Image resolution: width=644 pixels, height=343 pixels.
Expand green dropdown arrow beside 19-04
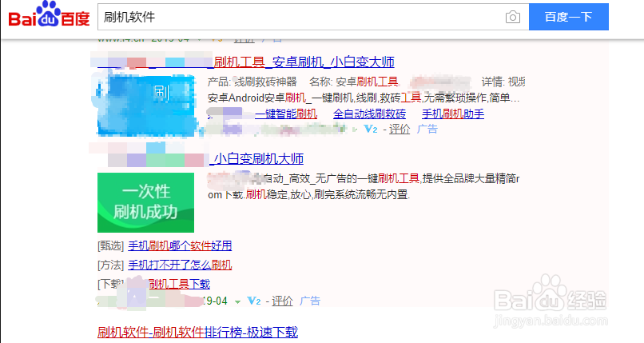pos(237,302)
